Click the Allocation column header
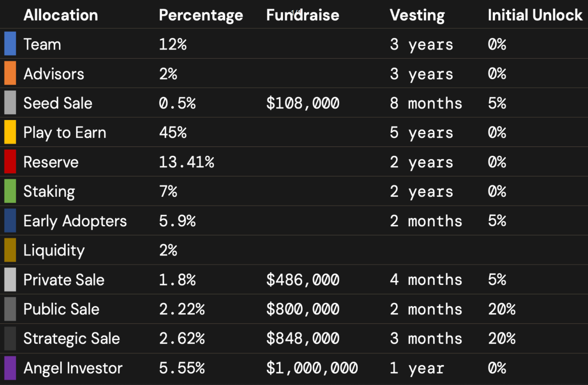Image resolution: width=588 pixels, height=385 pixels. click(61, 15)
